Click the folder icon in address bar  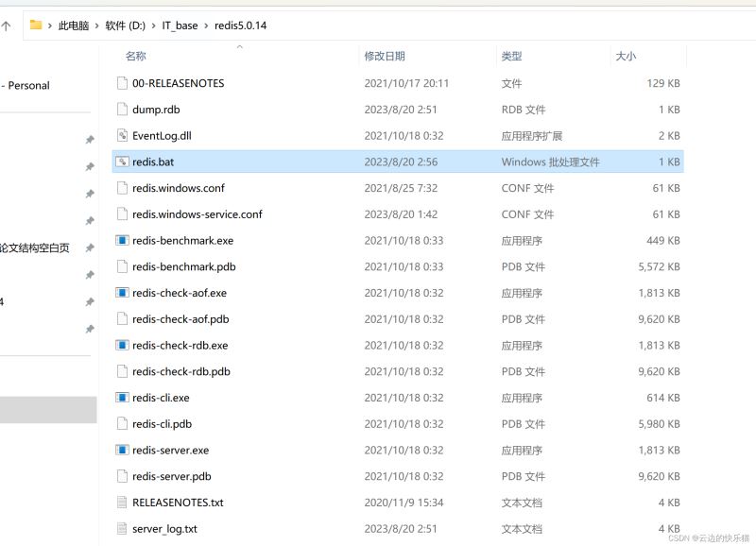pyautogui.click(x=36, y=26)
